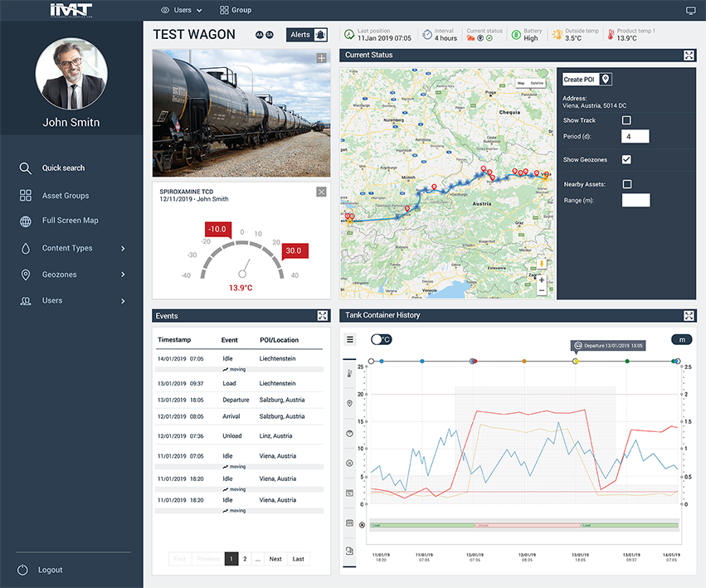Click the Create POI button
Screen dimensions: 706x588
pyautogui.click(x=587, y=80)
